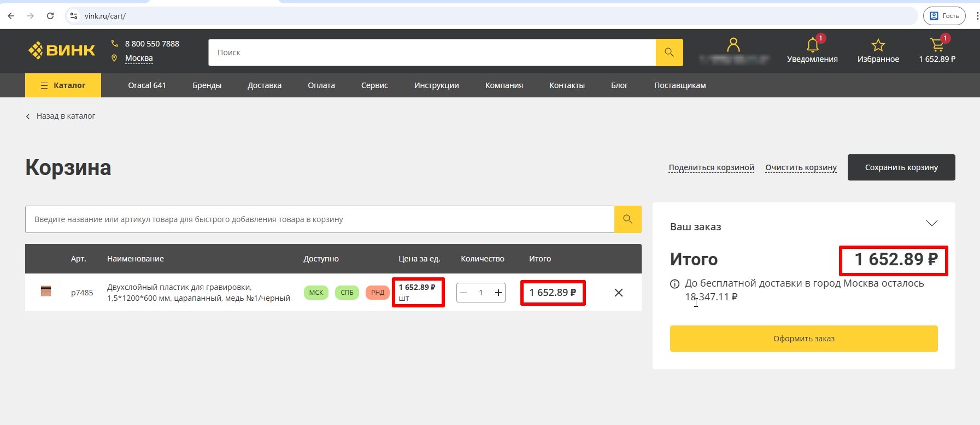Collapse the Ваш заказ panel chevron
Viewport: 980px width, 425px height.
932,223
